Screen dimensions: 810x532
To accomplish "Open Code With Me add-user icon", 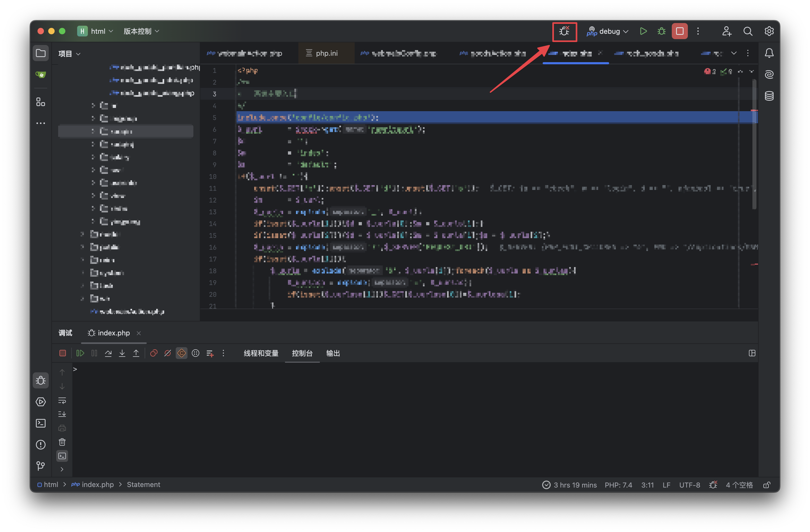I will (x=727, y=31).
